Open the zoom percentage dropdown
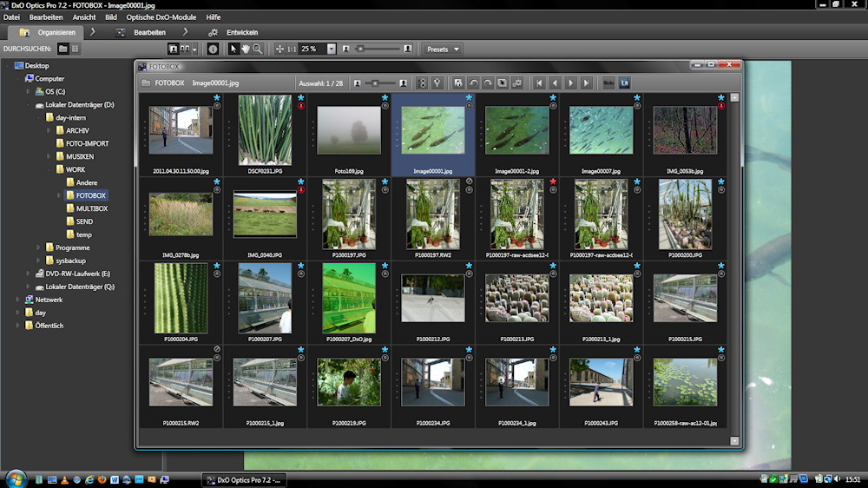The image size is (868, 488). click(x=331, y=49)
